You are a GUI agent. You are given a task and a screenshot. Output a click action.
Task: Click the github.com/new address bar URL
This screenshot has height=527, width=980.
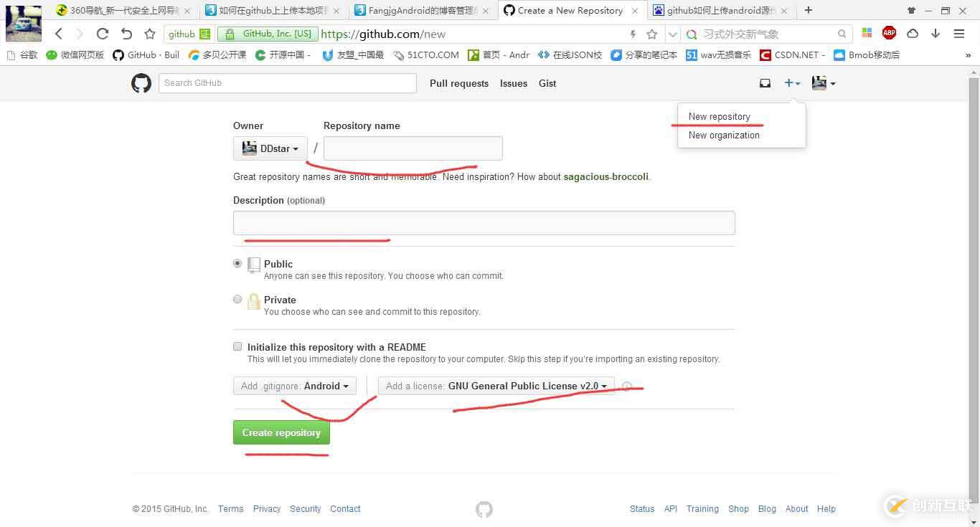(383, 34)
